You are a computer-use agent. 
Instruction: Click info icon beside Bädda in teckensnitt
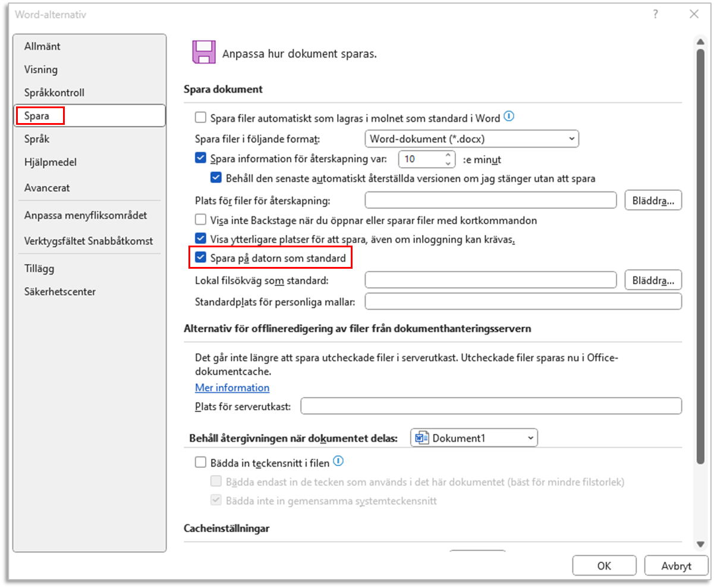[339, 461]
